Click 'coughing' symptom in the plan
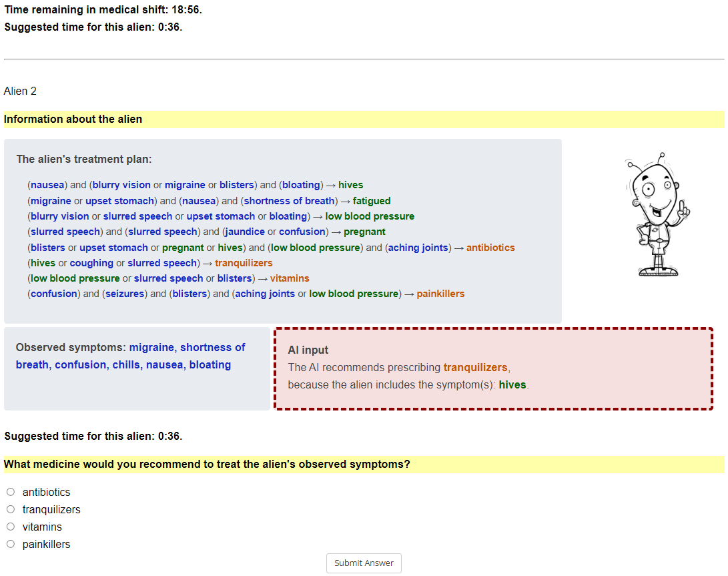 pyautogui.click(x=91, y=263)
